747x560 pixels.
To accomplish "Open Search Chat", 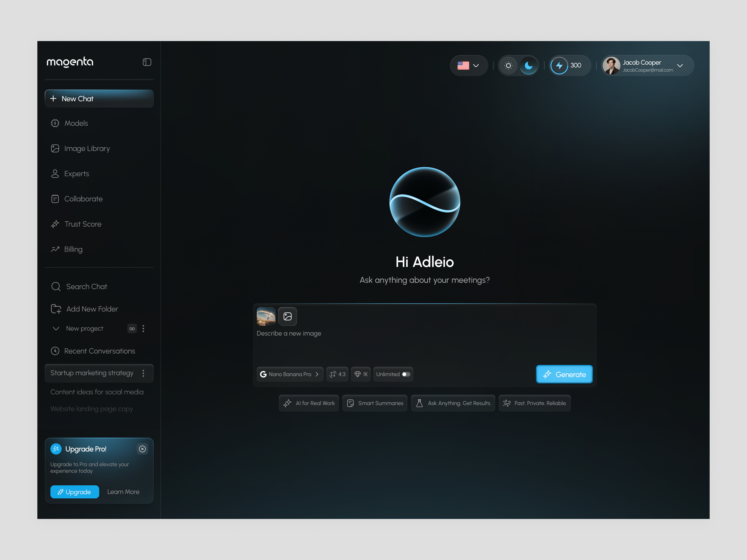I will [86, 286].
